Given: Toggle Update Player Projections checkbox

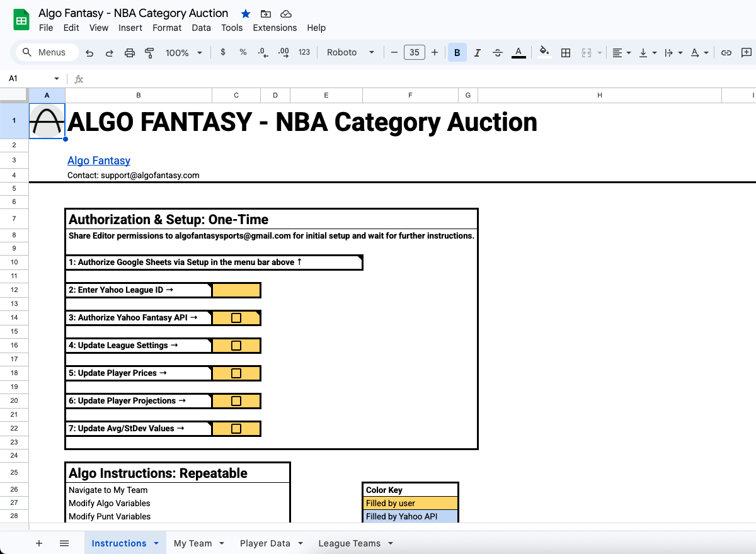Looking at the screenshot, I should (236, 401).
